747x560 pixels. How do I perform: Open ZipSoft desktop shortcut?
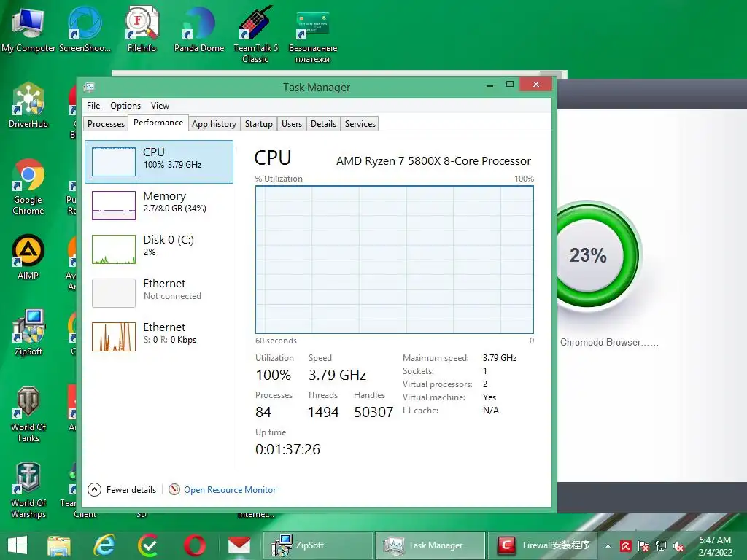(x=28, y=332)
